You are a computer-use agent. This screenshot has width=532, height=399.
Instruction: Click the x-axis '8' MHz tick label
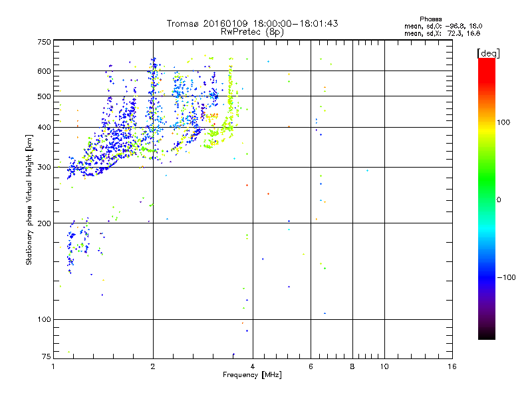click(x=352, y=366)
